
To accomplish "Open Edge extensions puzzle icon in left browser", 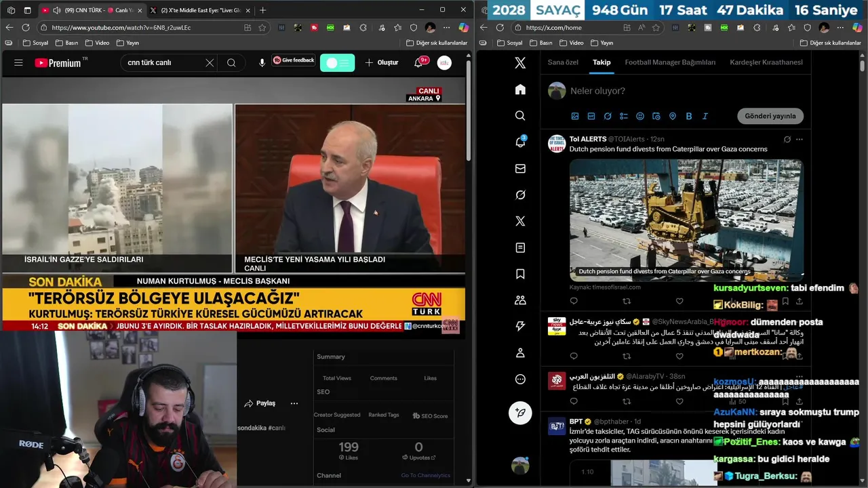I will (x=363, y=28).
